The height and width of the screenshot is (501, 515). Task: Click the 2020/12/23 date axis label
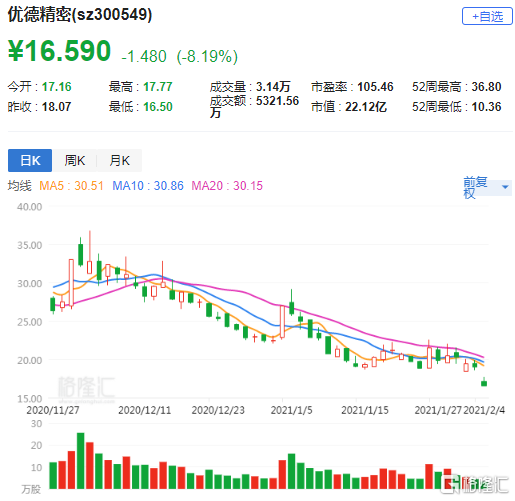coord(218,410)
